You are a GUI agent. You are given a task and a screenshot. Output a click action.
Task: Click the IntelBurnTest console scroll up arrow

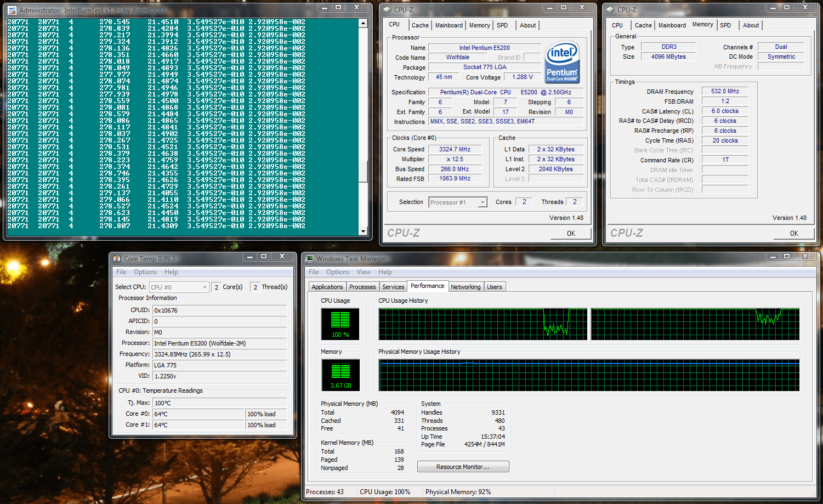pos(363,23)
